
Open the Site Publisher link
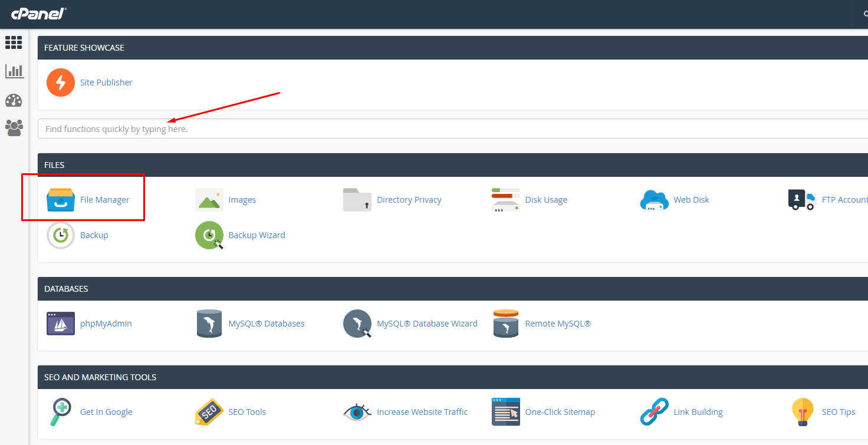(x=106, y=83)
